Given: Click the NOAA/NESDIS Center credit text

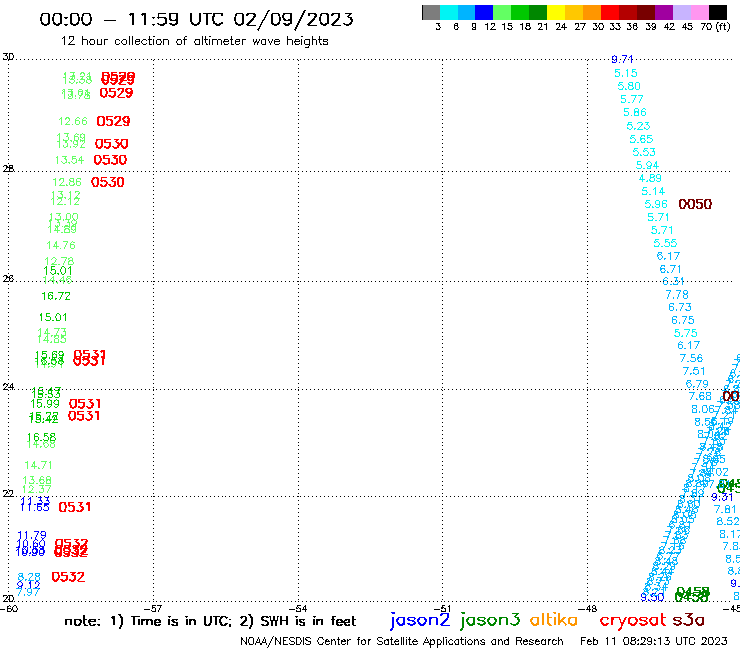Looking at the screenshot, I should click(x=402, y=642).
